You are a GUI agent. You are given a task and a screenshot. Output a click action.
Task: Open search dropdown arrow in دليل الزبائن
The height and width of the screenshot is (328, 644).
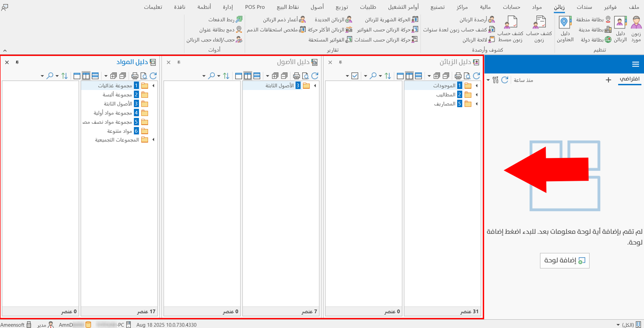365,76
